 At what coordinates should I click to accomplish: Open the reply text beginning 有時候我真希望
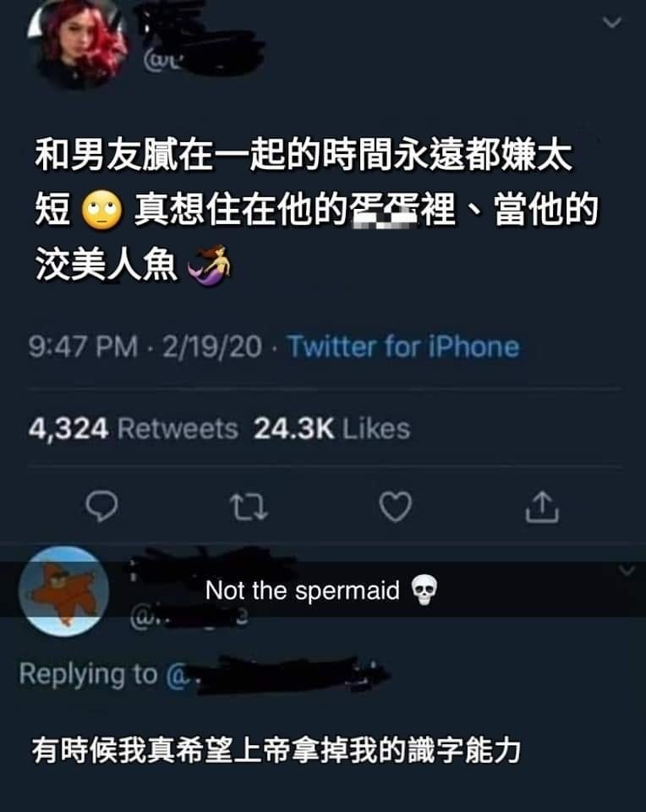tap(276, 751)
